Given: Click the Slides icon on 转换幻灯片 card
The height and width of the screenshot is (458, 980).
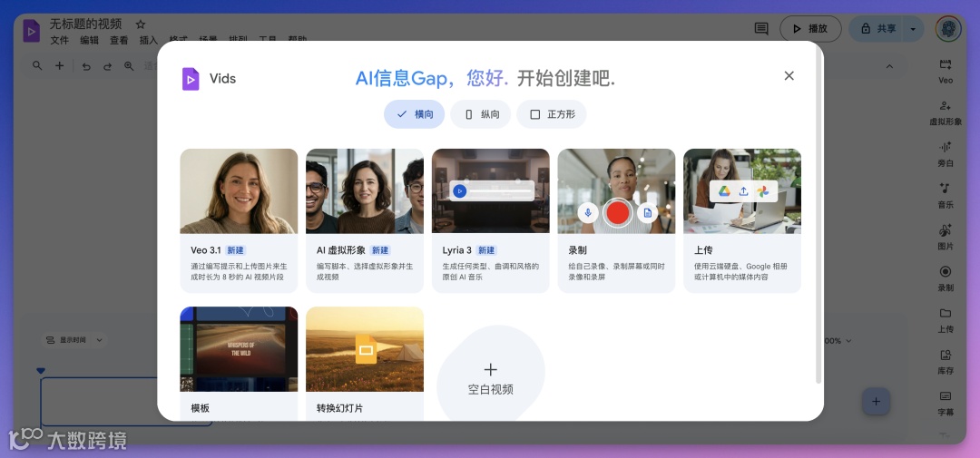Looking at the screenshot, I should coord(366,348).
